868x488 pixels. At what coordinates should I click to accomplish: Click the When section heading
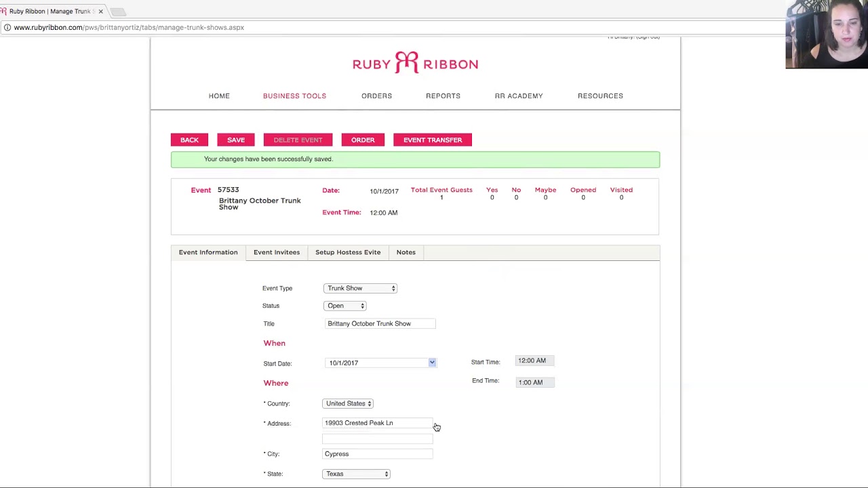[x=275, y=343]
